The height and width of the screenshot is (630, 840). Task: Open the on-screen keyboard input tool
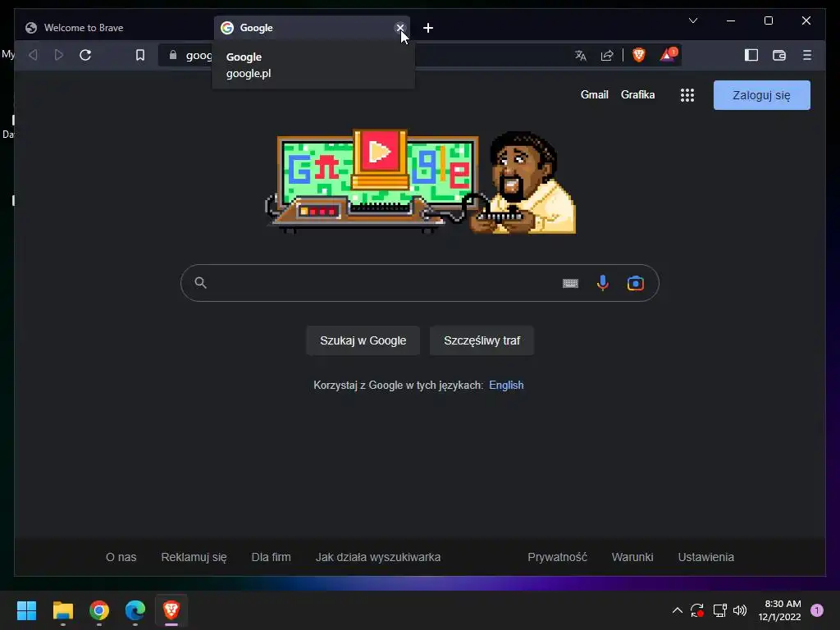pyautogui.click(x=570, y=283)
